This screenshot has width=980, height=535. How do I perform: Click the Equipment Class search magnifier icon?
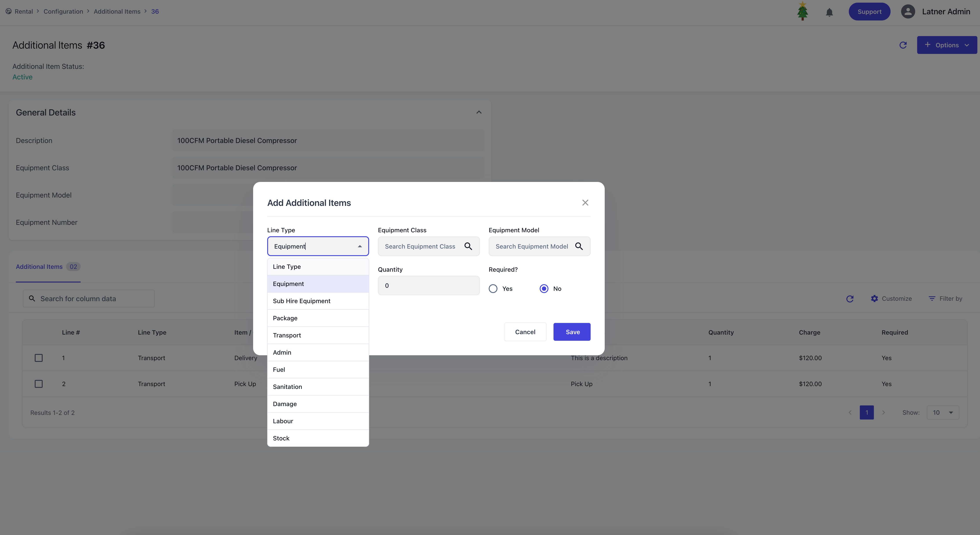tap(468, 246)
